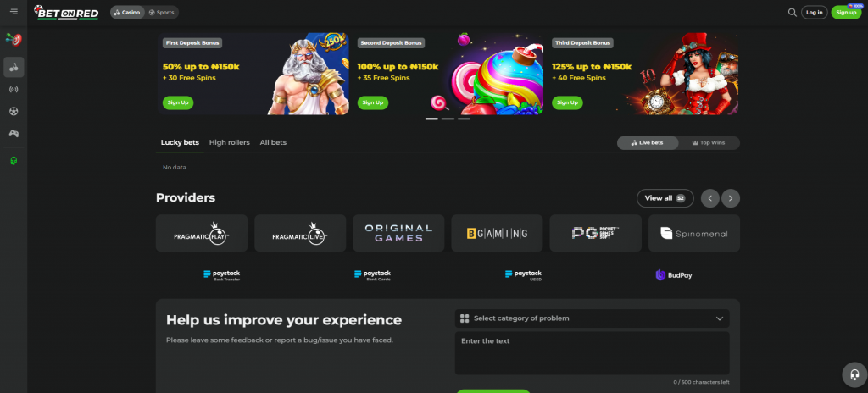Open BGaming provider card
868x393 pixels.
click(497, 233)
